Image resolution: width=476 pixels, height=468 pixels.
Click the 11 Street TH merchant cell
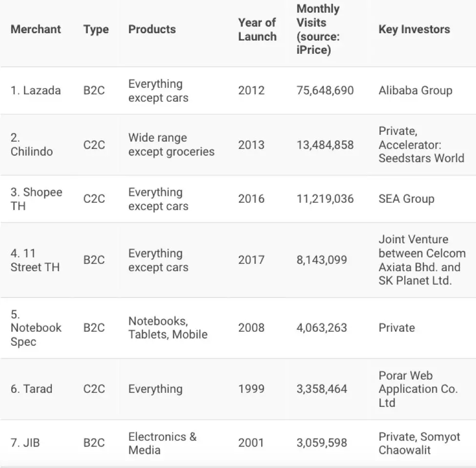(x=35, y=260)
